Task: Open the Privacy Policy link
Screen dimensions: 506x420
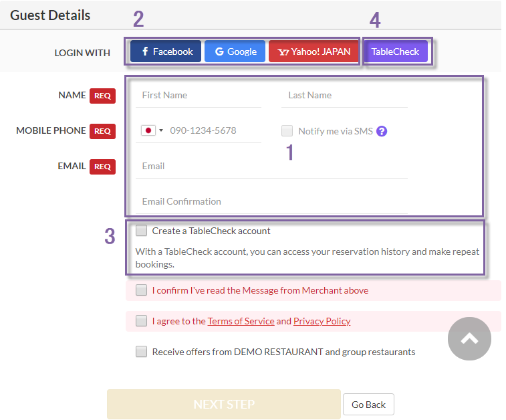Action: tap(322, 321)
